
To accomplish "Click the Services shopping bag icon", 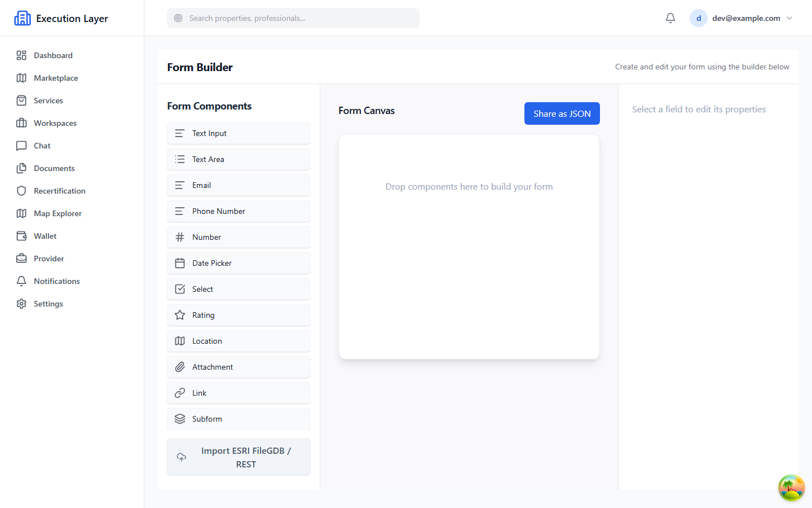I will 21,100.
